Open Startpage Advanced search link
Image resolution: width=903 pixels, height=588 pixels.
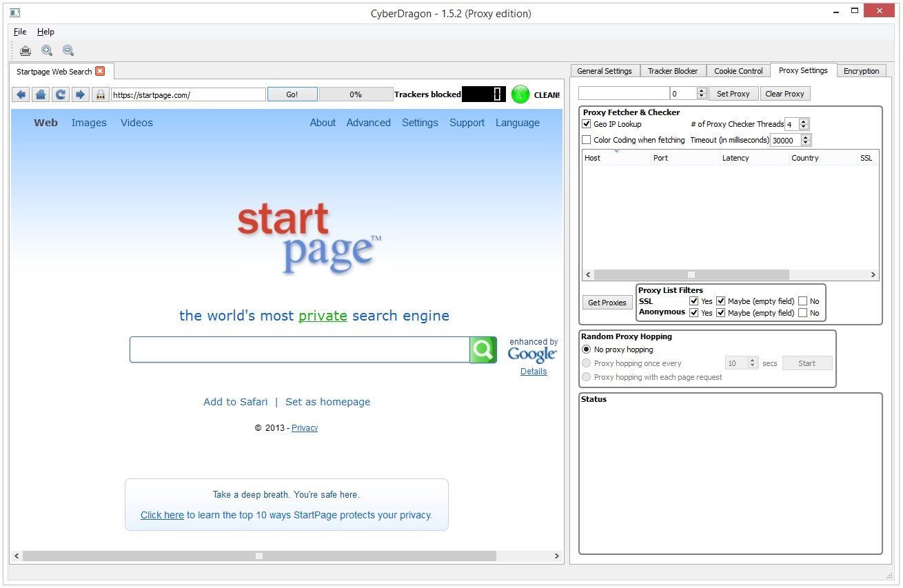coord(368,123)
